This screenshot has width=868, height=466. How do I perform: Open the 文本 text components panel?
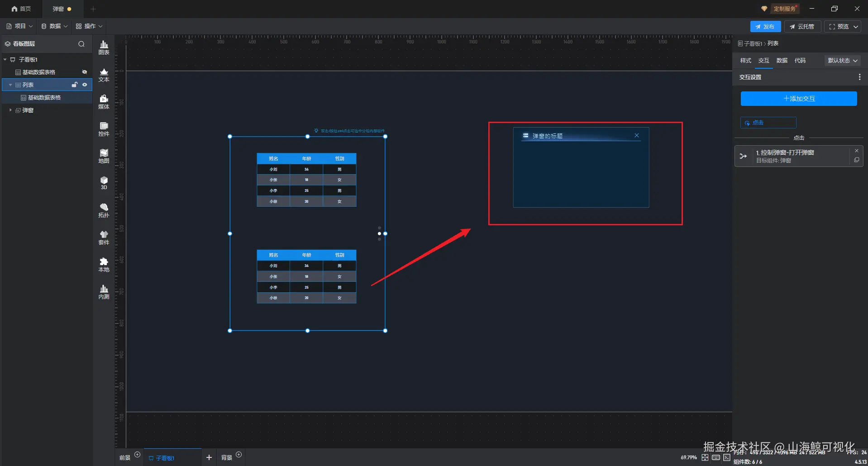104,75
